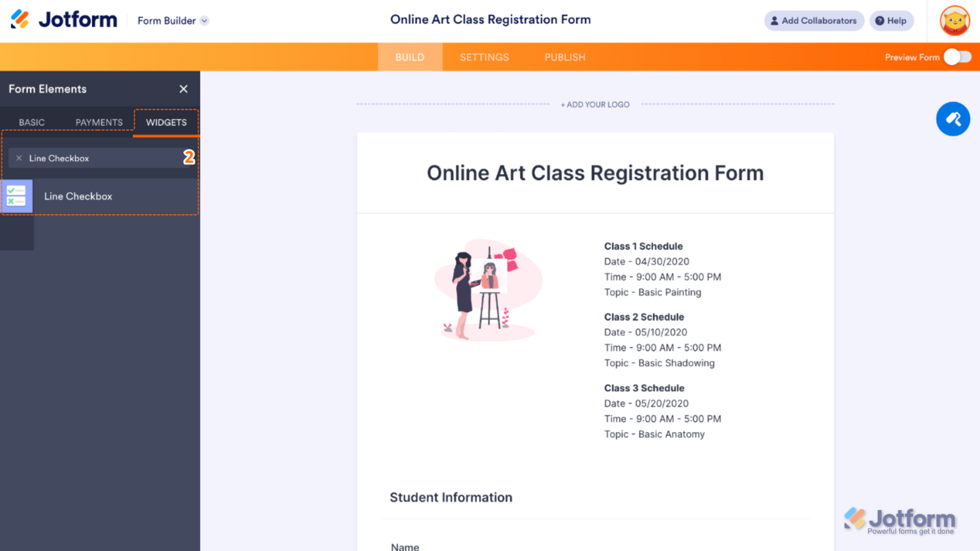Open the PUBLISH tab
Screen dimensions: 980x551
[x=565, y=57]
